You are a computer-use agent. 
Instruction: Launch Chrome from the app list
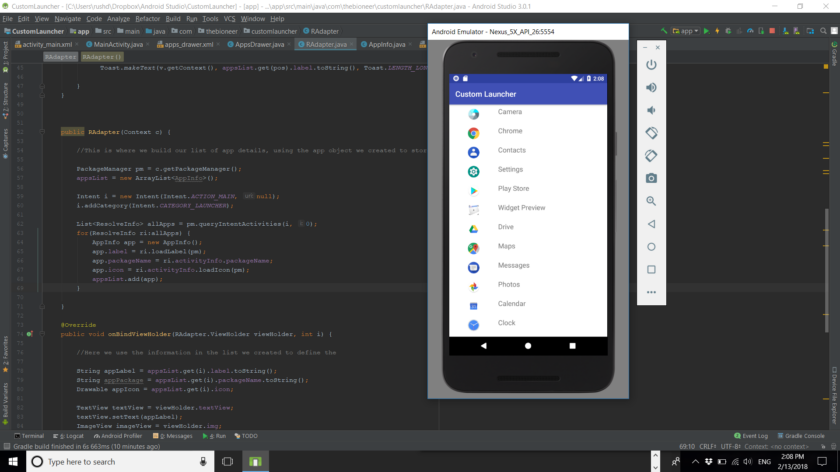[x=510, y=131]
